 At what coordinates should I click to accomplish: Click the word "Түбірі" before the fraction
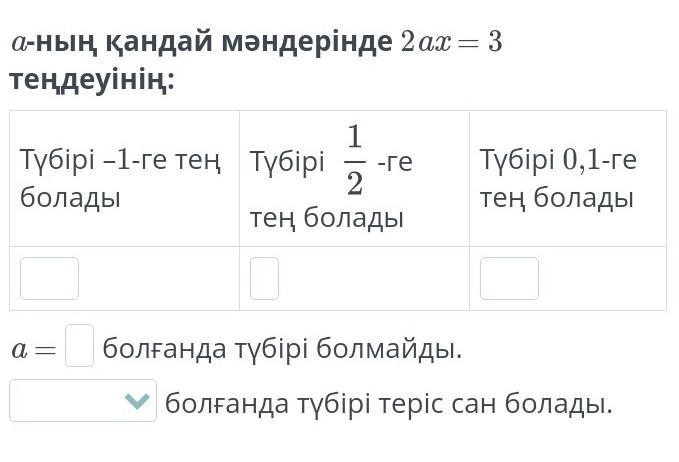(287, 161)
